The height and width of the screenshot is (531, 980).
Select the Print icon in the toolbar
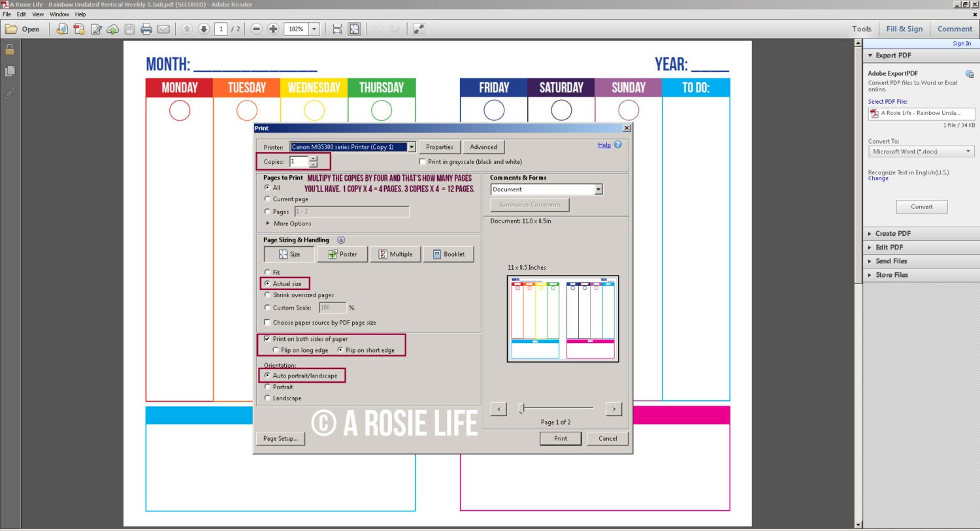click(x=146, y=29)
